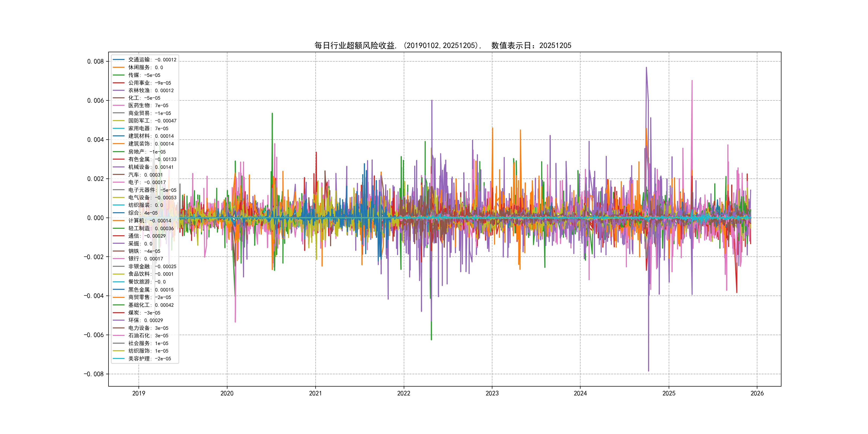This screenshot has height=434, width=868.
Task: Click the 2019 x-axis tick label
Action: 139,393
